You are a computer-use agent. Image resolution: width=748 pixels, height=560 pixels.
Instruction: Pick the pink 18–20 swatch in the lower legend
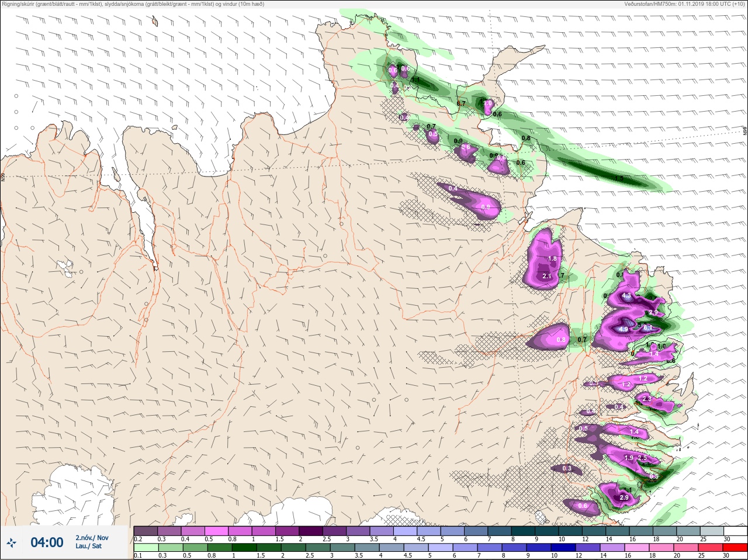point(661,548)
